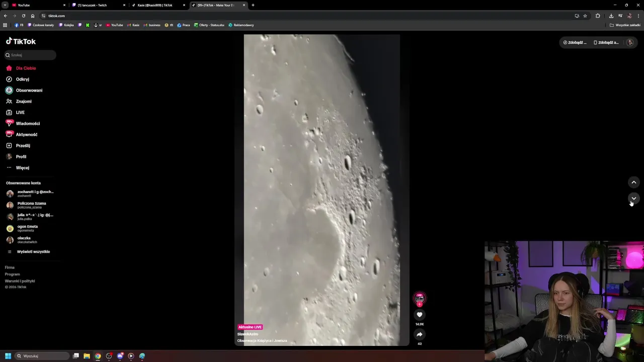Viewport: 644px width, 362px height.
Task: Focus the Szukaj search field
Action: [30, 55]
